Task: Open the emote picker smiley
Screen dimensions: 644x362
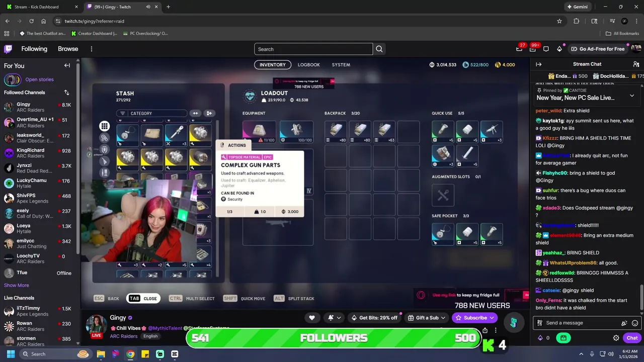Action: coord(635,323)
